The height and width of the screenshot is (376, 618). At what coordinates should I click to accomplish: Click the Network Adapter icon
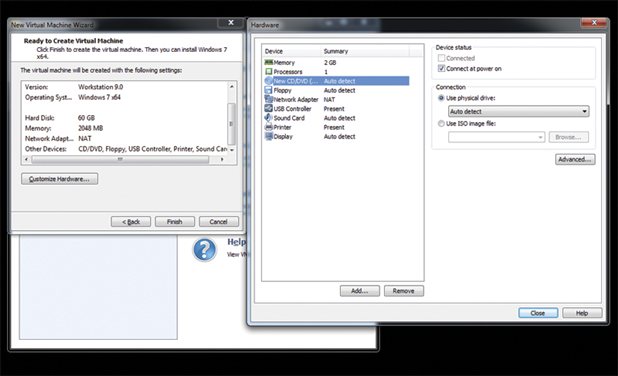coord(269,99)
